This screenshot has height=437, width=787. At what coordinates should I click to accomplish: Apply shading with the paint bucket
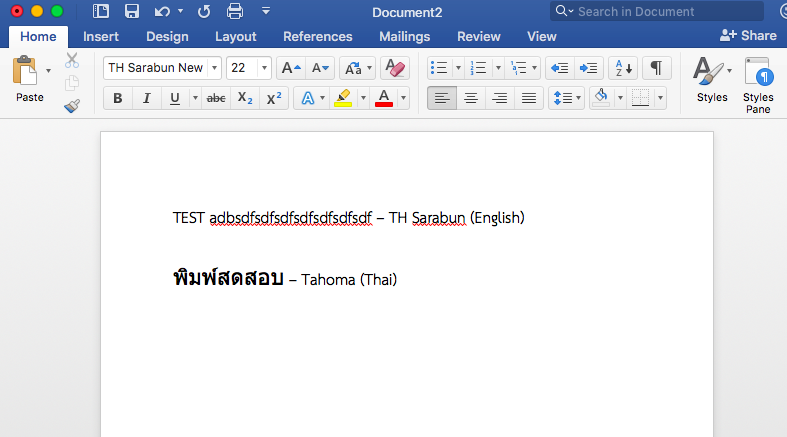point(601,98)
